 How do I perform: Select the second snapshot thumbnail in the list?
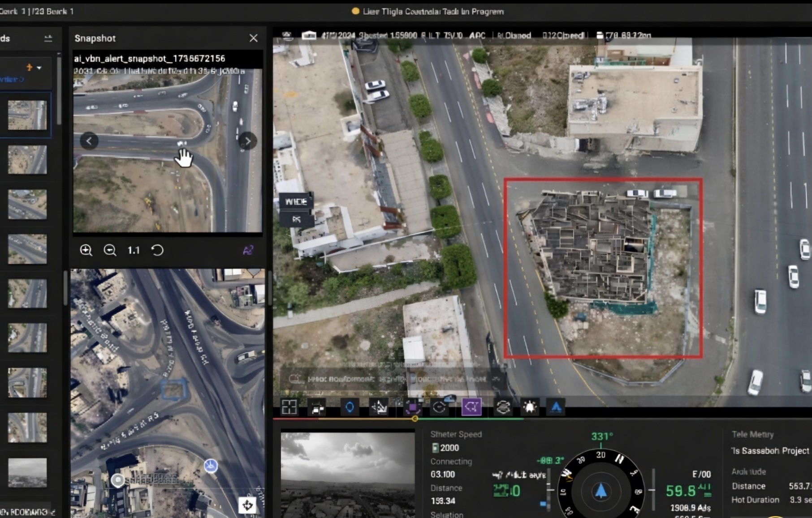click(x=27, y=160)
